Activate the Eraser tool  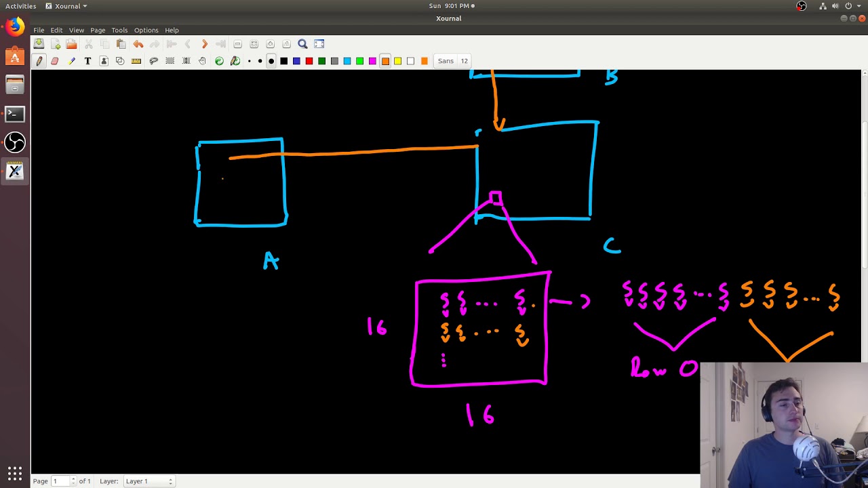tap(55, 61)
